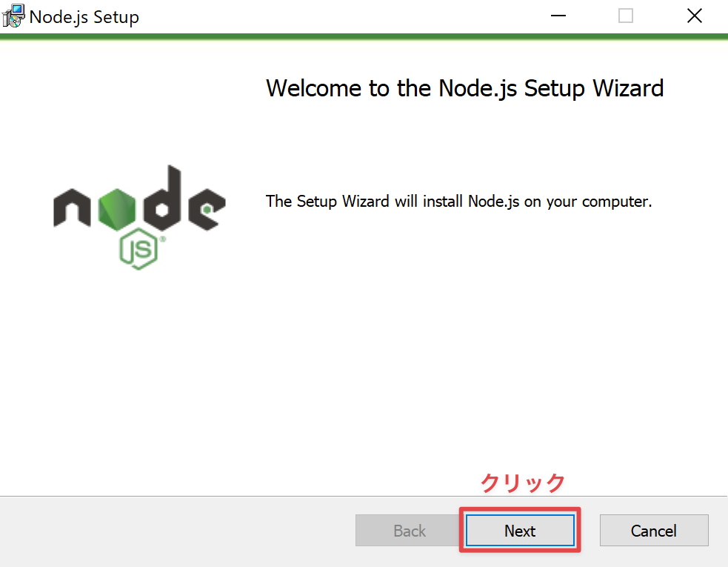728x567 pixels.
Task: Click the red "クリック" annotation label
Action: 523,483
